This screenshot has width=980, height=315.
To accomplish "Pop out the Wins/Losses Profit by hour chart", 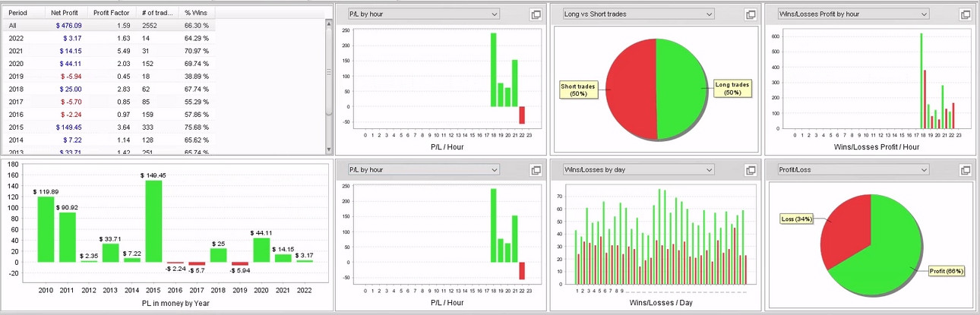I will [966, 14].
